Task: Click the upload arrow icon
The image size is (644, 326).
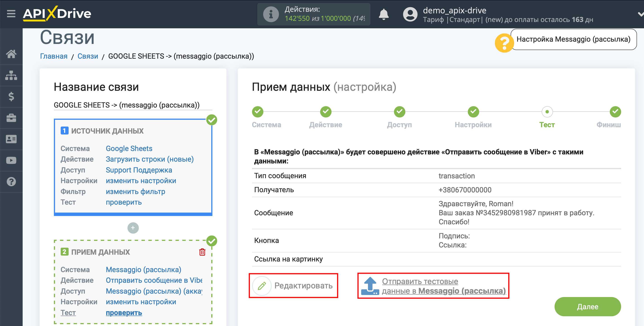Action: point(370,286)
